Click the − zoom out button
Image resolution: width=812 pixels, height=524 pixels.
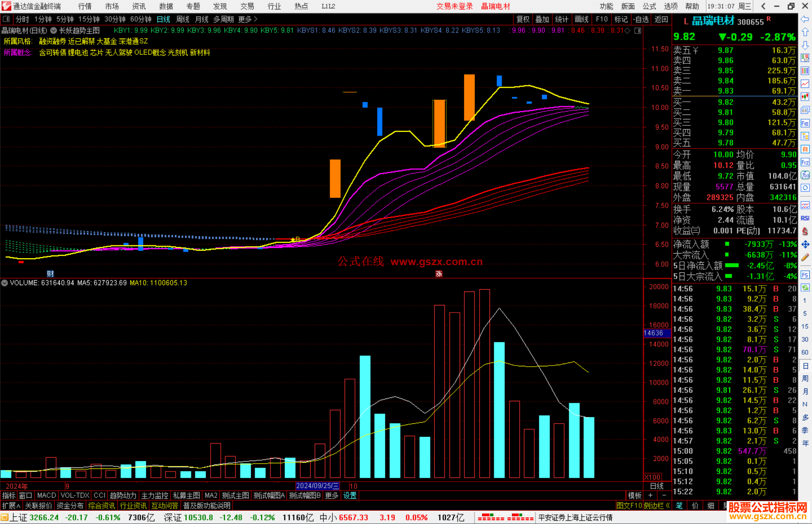pos(664,496)
